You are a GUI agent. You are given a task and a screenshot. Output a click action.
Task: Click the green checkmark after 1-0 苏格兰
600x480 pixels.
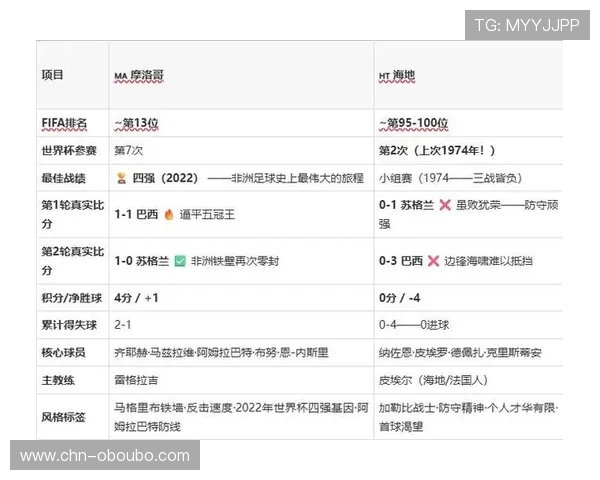[x=180, y=261]
